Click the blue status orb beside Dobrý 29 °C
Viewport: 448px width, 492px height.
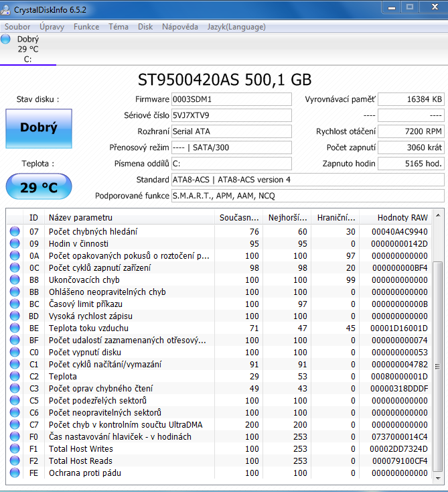pos(5,40)
